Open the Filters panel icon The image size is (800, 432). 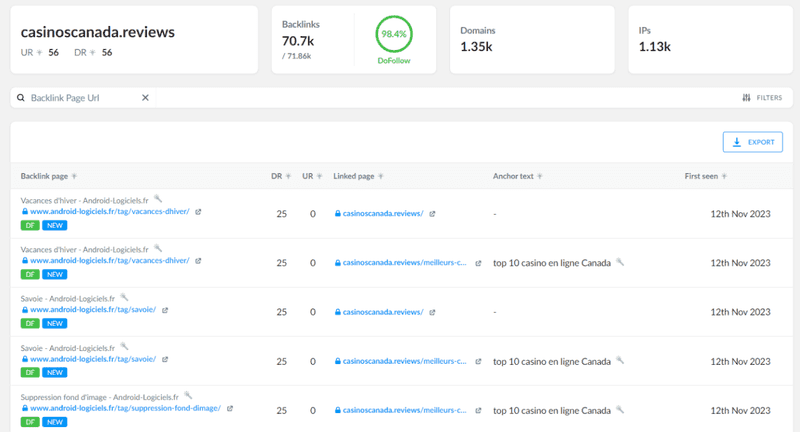click(746, 97)
